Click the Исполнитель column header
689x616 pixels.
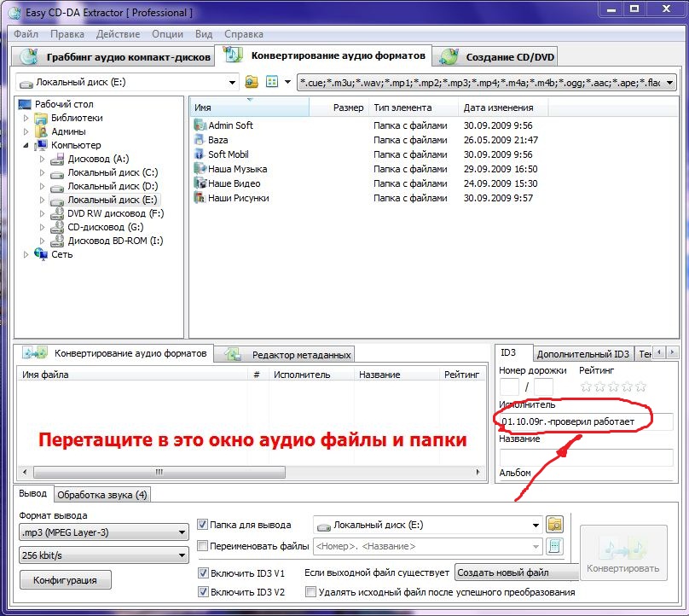pyautogui.click(x=311, y=375)
